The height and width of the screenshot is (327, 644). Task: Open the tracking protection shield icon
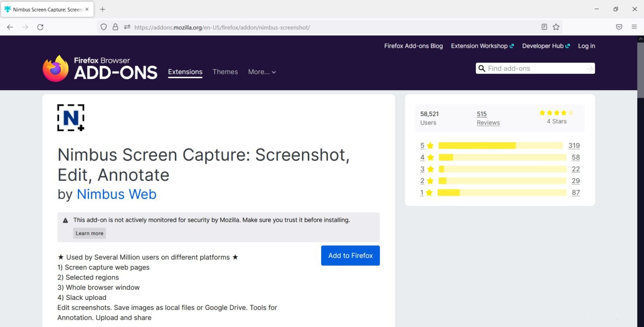pyautogui.click(x=103, y=27)
